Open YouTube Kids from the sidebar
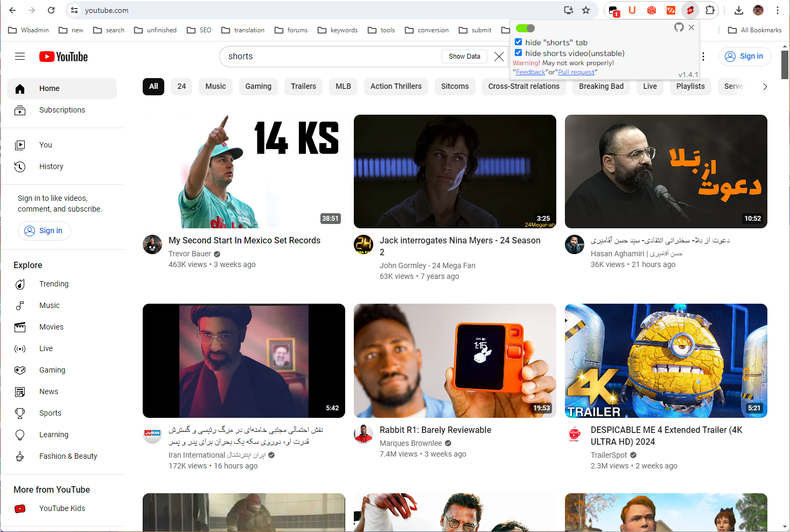This screenshot has height=532, width=790. 62,508
